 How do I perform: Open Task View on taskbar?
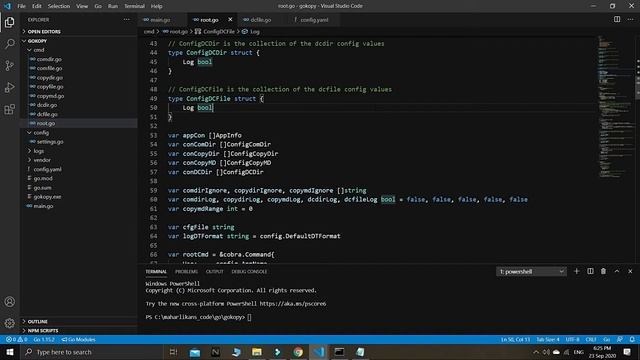pyautogui.click(x=173, y=352)
